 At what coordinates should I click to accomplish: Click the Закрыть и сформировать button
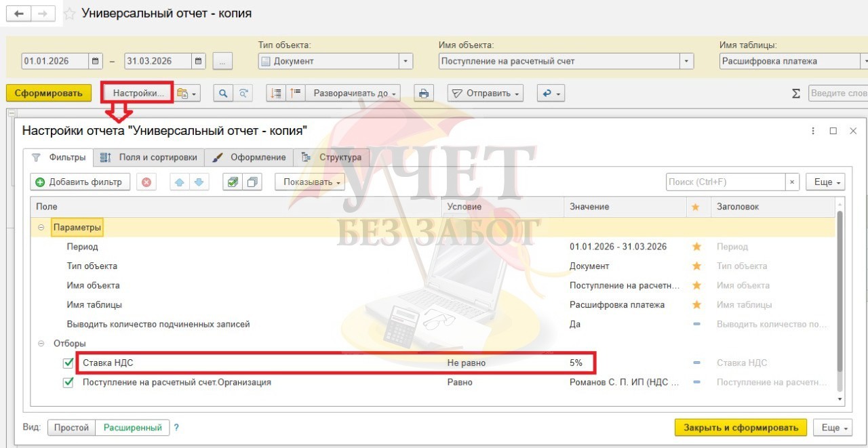pos(741,428)
